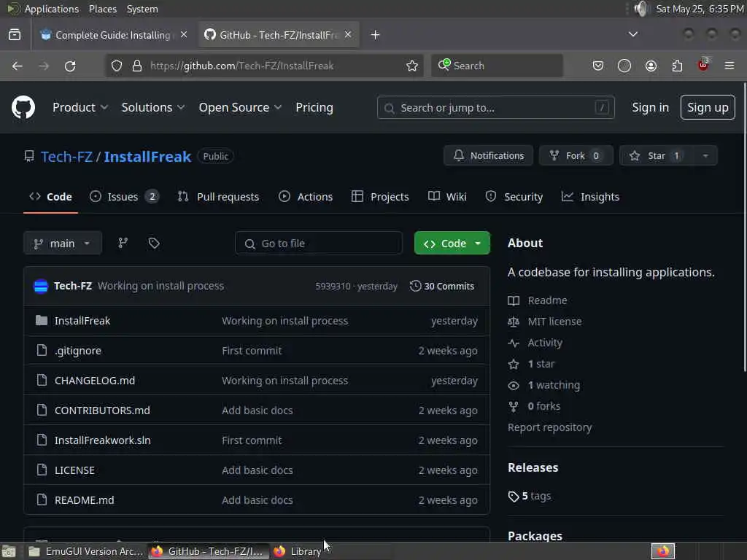747x560 pixels.
Task: Open the CHANGELOG.md file
Action: point(95,381)
